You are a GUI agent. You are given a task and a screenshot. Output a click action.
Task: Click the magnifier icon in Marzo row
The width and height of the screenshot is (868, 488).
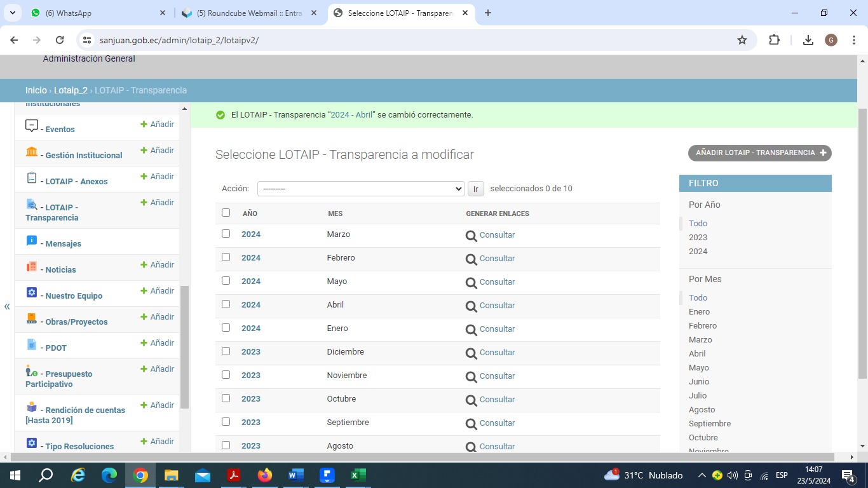click(471, 236)
